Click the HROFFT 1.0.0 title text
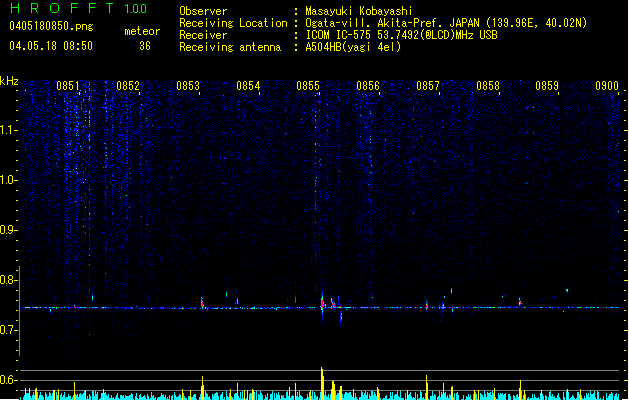Viewport: 629px width, 400px height. click(79, 8)
